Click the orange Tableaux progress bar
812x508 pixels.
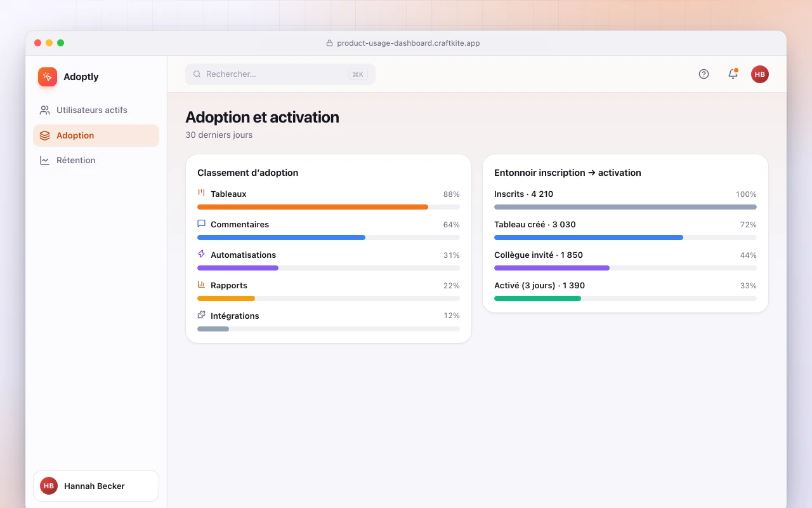[313, 207]
